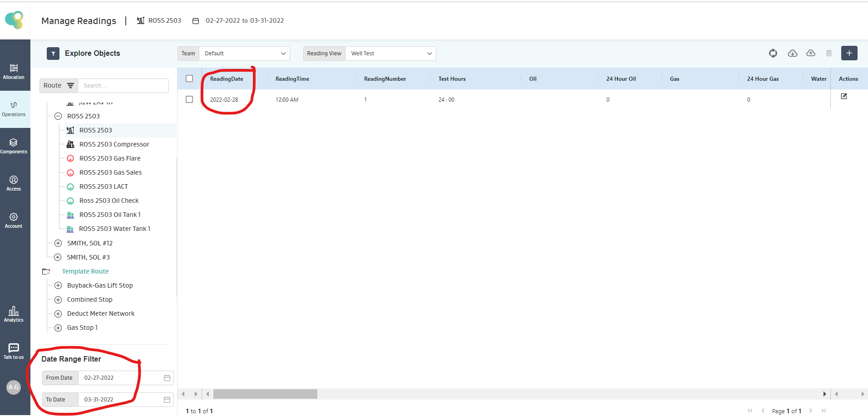This screenshot has width=868, height=416.
Task: Open Analytics in the sidebar
Action: point(14,313)
